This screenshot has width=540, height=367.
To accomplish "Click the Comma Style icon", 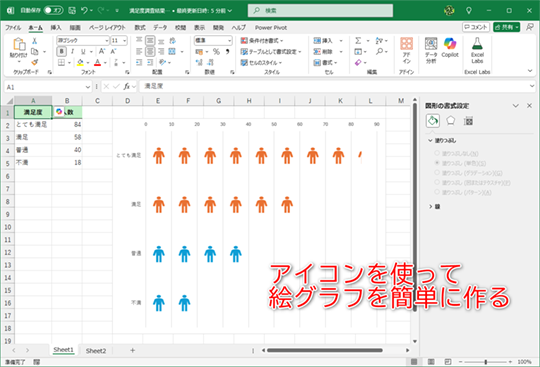I will [227, 52].
